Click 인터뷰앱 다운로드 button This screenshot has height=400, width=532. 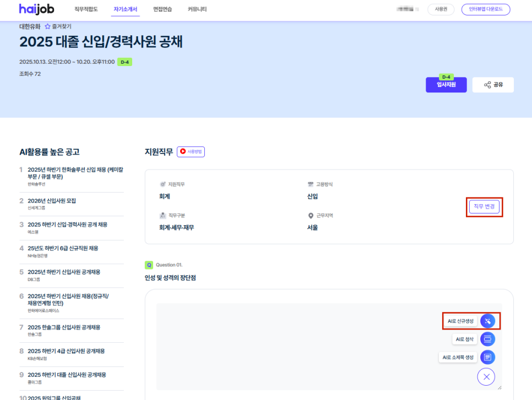[486, 9]
